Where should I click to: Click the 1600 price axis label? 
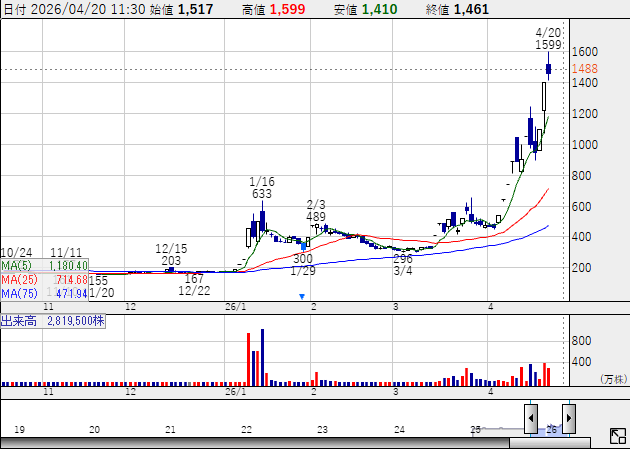(585, 51)
